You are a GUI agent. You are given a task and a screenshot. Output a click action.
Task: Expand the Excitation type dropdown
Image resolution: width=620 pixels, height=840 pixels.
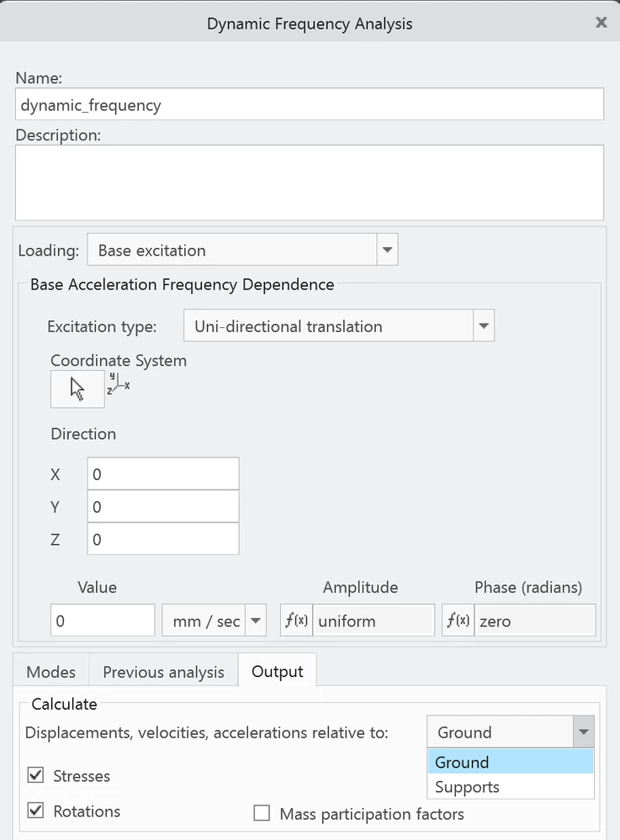pyautogui.click(x=484, y=325)
